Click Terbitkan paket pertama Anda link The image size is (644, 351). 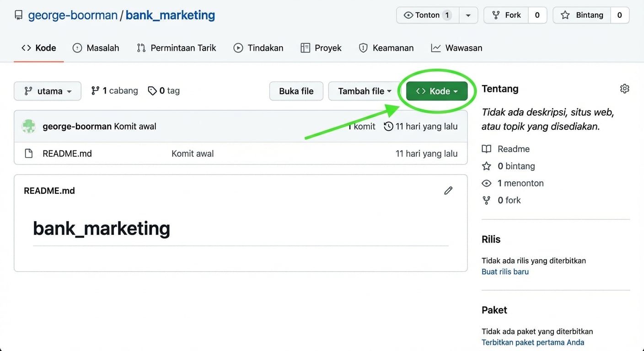[533, 342]
